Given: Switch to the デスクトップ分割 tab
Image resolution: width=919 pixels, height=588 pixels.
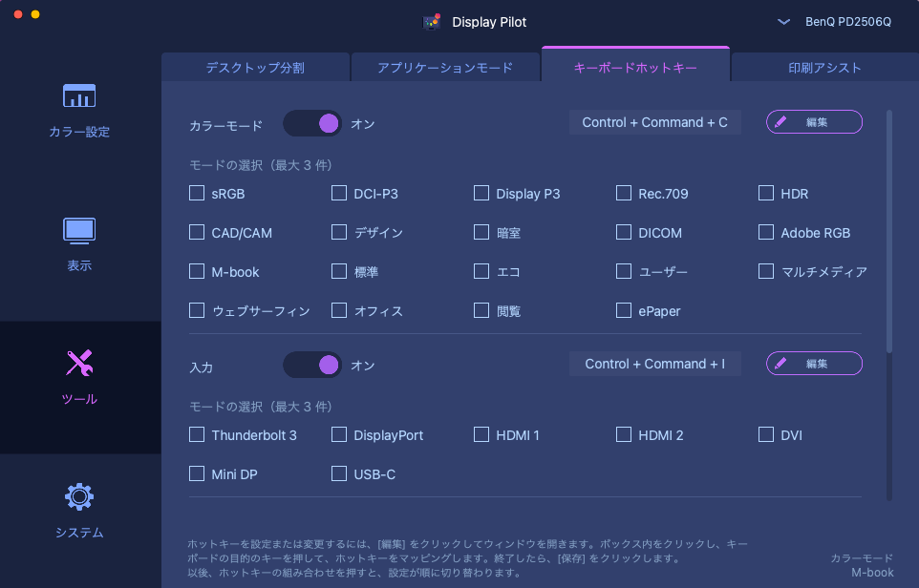Looking at the screenshot, I should point(255,68).
